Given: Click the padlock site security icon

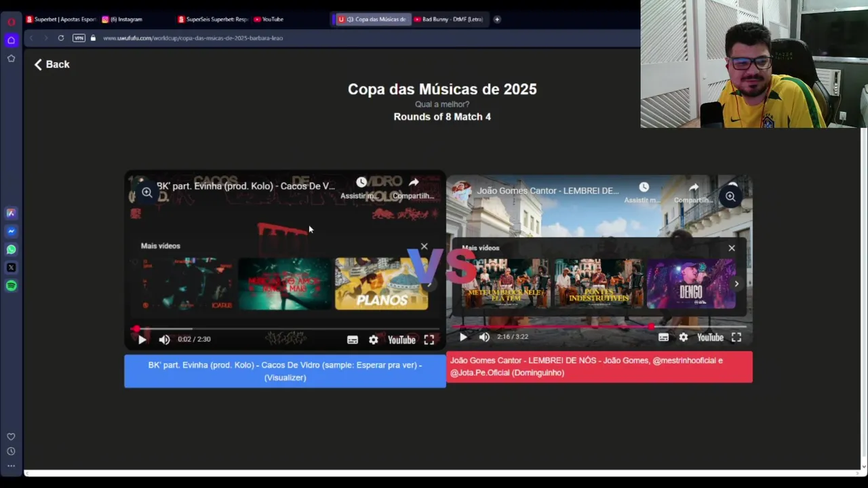Looking at the screenshot, I should (93, 38).
